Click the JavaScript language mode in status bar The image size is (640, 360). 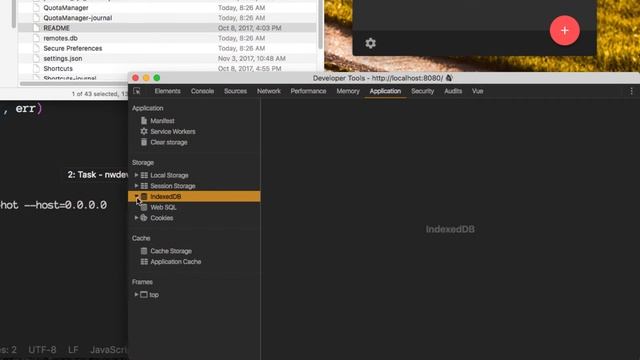pyautogui.click(x=109, y=350)
